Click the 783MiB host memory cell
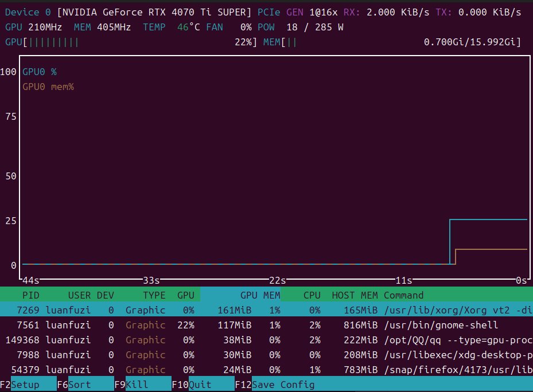Image resolution: width=533 pixels, height=392 pixels. 361,370
